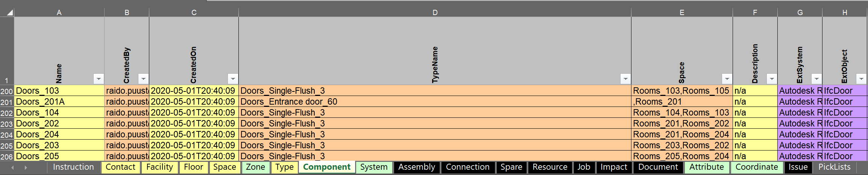Switch to the Contact sheet tab
The width and height of the screenshot is (868, 175).
tap(120, 167)
